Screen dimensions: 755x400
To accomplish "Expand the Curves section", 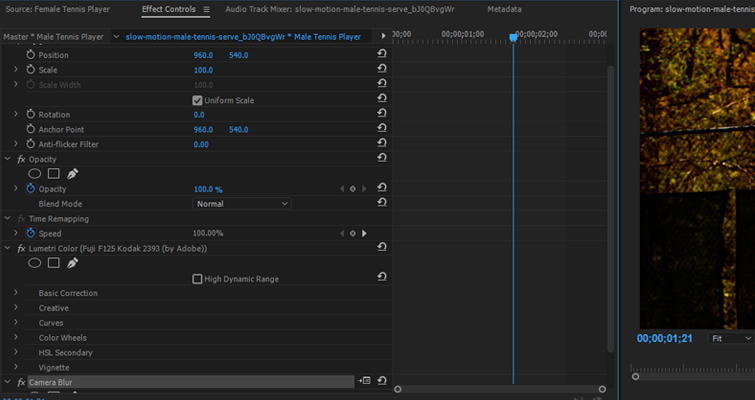I will pos(15,323).
